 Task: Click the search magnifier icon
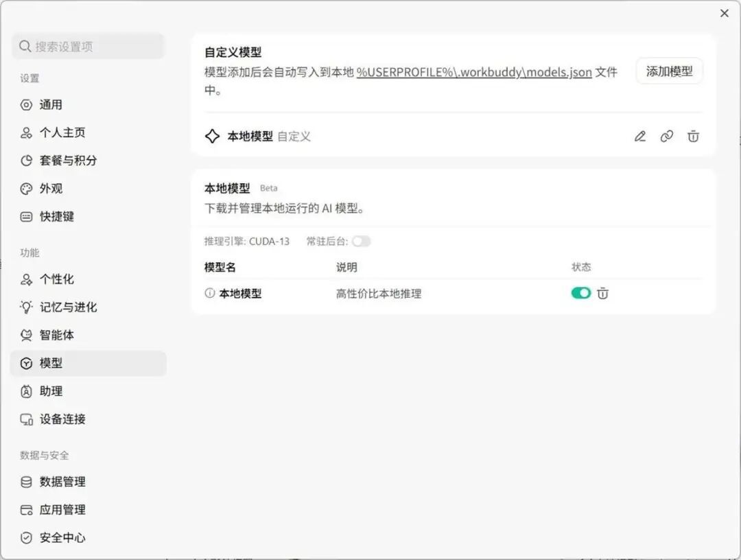pos(25,46)
